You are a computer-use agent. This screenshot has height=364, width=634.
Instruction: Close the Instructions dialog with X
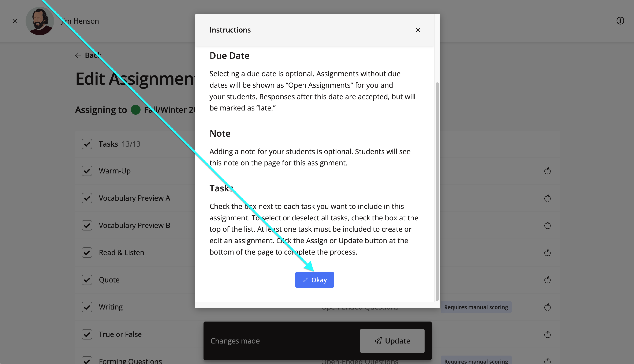pyautogui.click(x=418, y=30)
